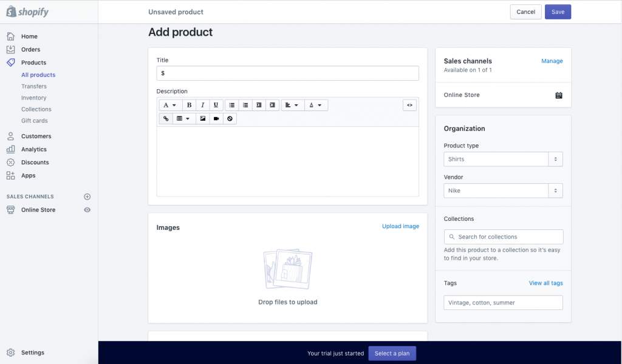Viewport: 622px width, 364px height.
Task: Click the Upload image link
Action: click(x=400, y=226)
